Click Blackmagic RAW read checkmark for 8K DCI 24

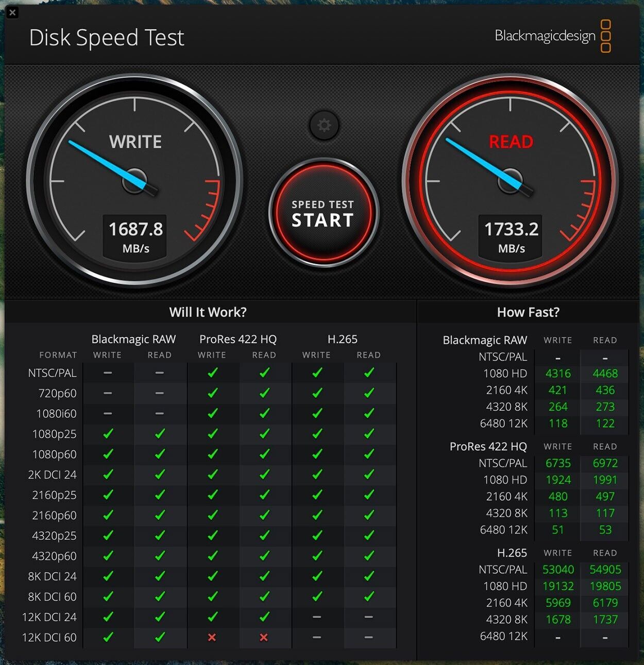160,576
